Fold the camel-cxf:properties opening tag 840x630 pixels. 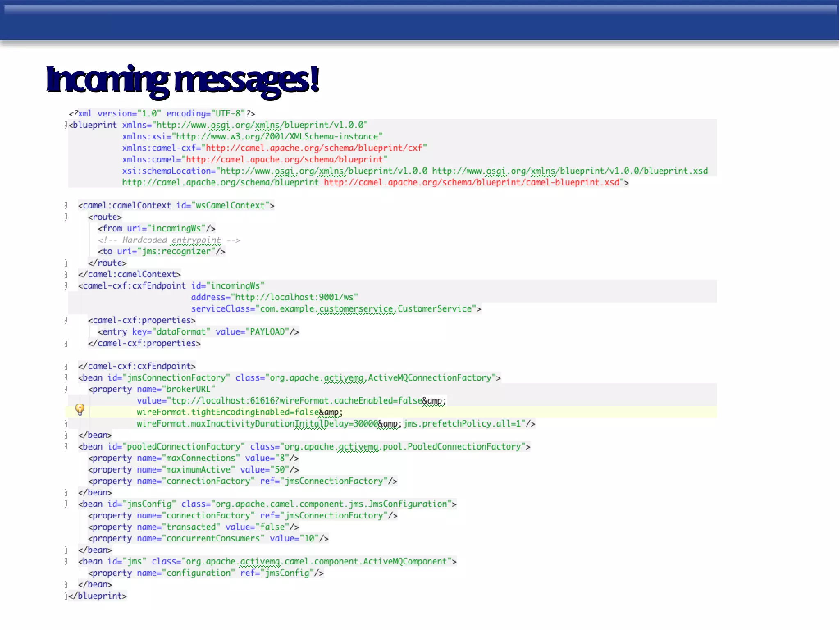(66, 320)
